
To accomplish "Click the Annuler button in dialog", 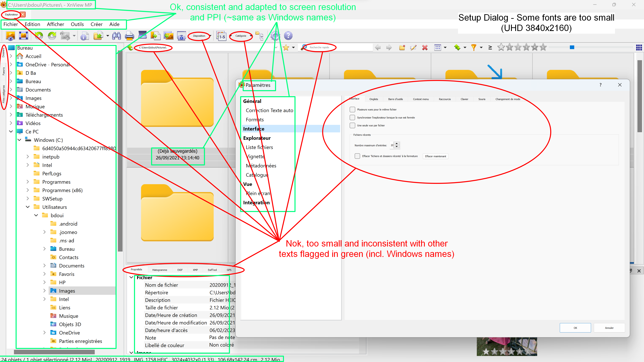I will point(609,328).
